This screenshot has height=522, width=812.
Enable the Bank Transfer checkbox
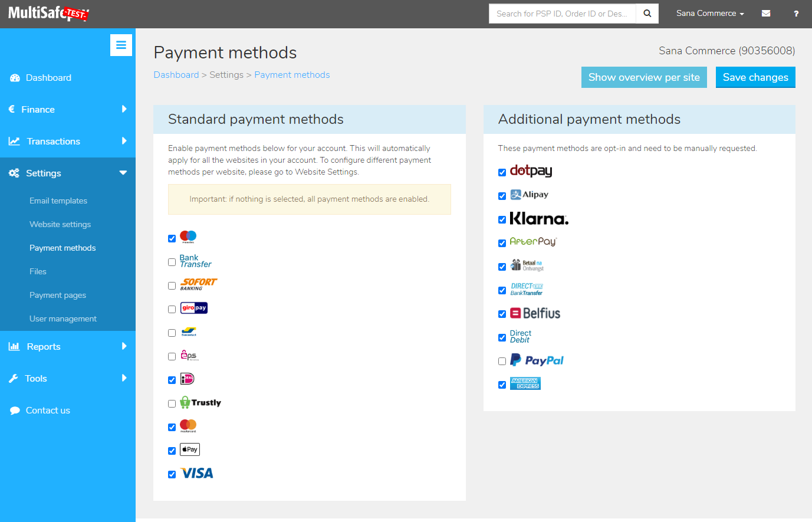(172, 262)
